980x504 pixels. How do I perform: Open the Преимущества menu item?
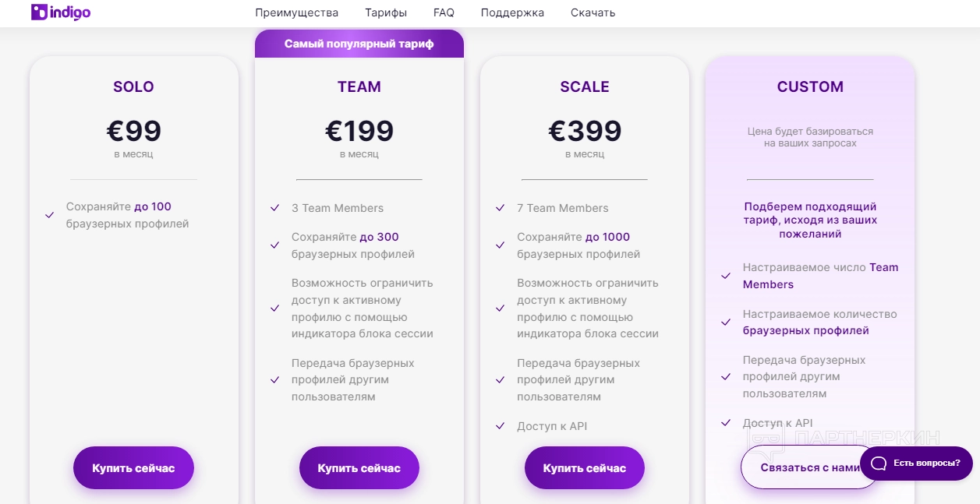pos(296,12)
